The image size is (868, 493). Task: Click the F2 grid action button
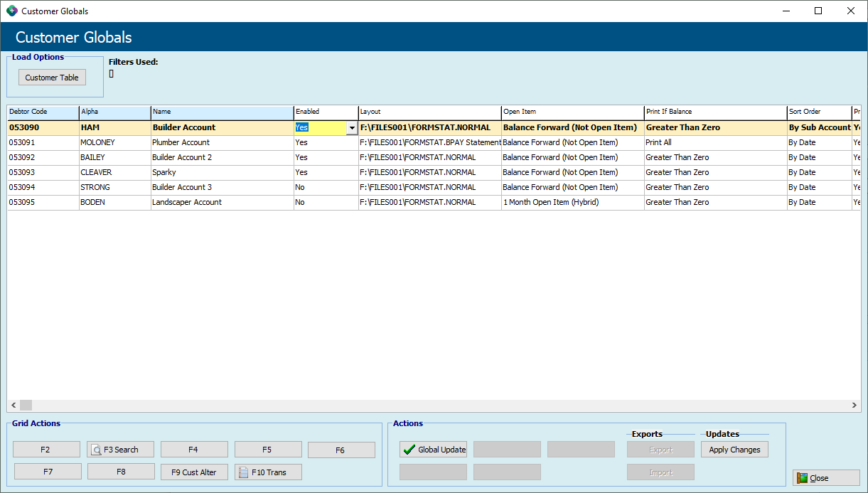tap(45, 450)
